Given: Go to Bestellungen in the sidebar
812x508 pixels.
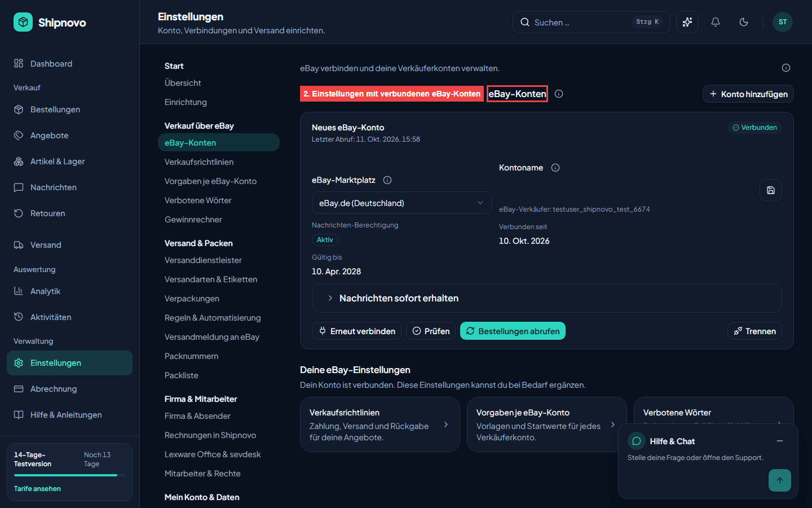Looking at the screenshot, I should 69,110.
